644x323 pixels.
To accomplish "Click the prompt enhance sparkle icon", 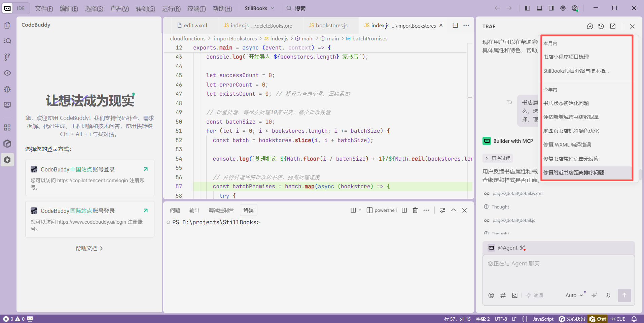I will pos(594,295).
